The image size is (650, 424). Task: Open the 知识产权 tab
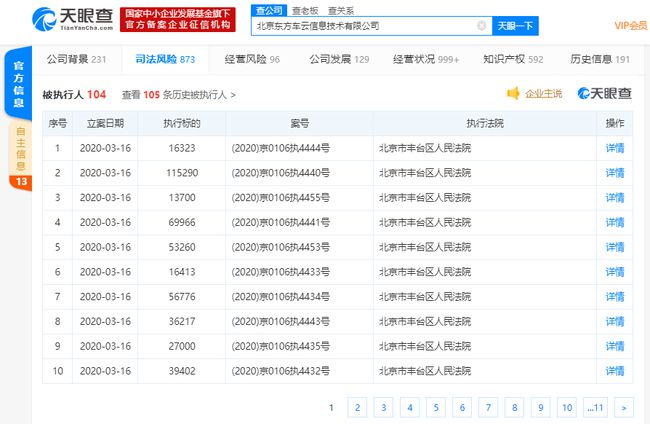tap(513, 59)
